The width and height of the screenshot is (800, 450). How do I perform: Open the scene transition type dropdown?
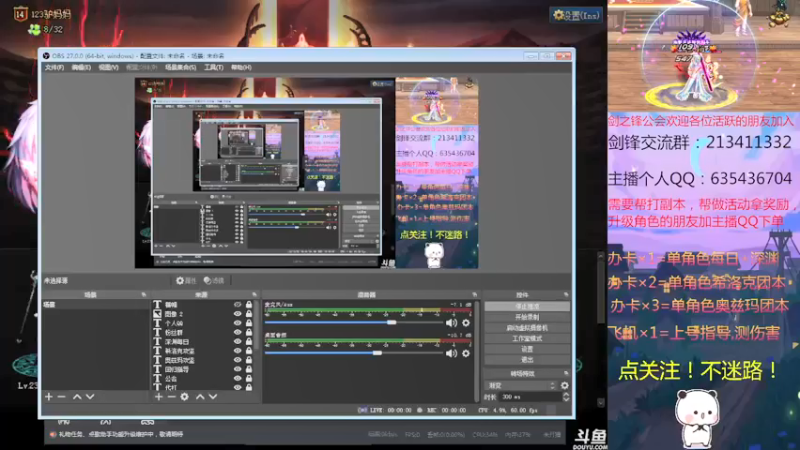click(x=521, y=385)
